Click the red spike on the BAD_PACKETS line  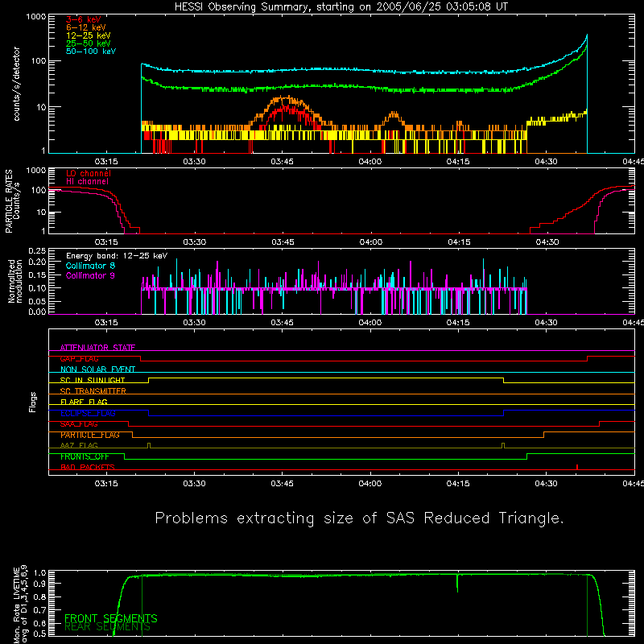coord(577,467)
